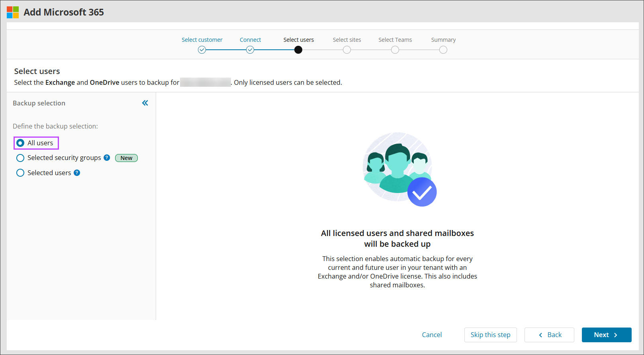
Task: Click the Microsoft 365 logo icon
Action: pyautogui.click(x=13, y=12)
